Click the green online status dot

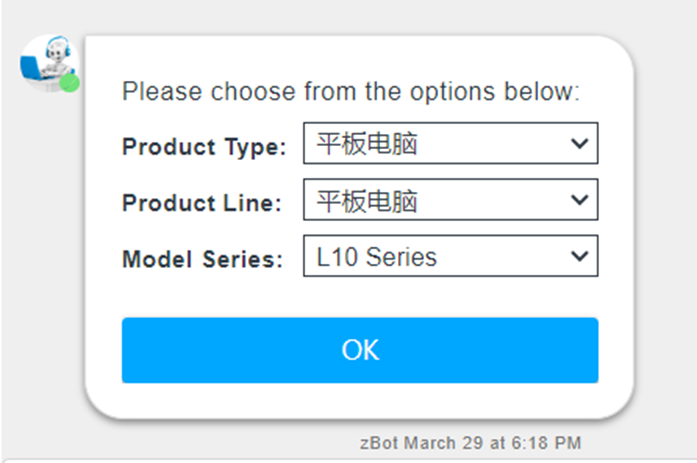(x=69, y=82)
